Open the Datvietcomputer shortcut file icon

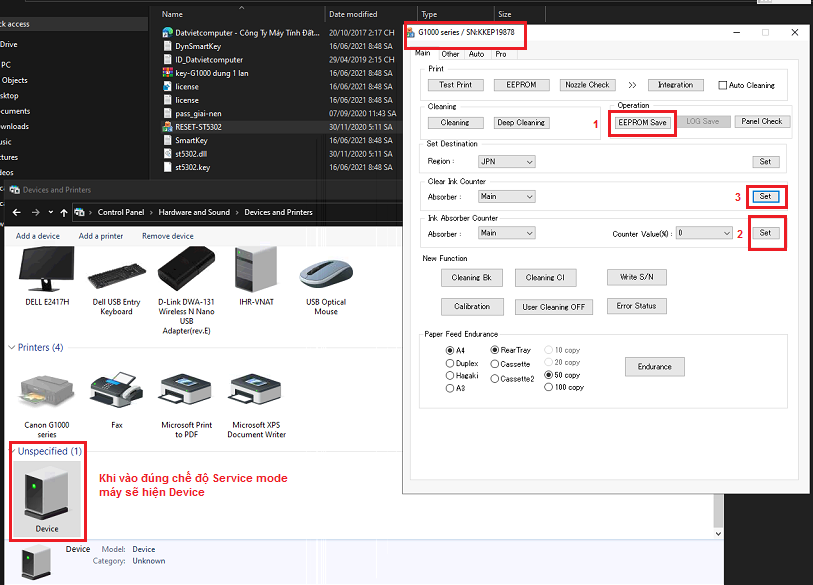pos(167,32)
